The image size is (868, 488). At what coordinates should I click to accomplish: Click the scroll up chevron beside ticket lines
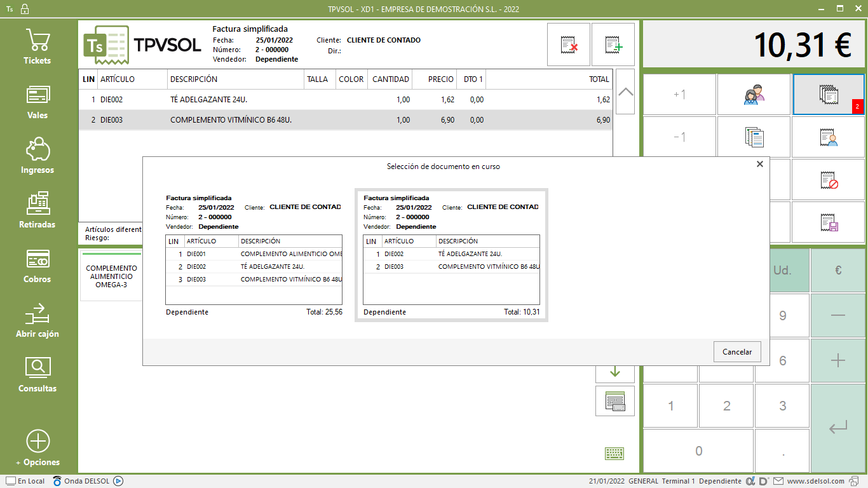click(625, 92)
